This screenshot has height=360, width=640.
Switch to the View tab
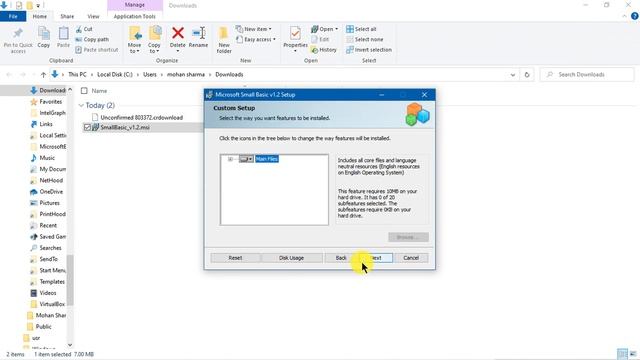click(93, 16)
